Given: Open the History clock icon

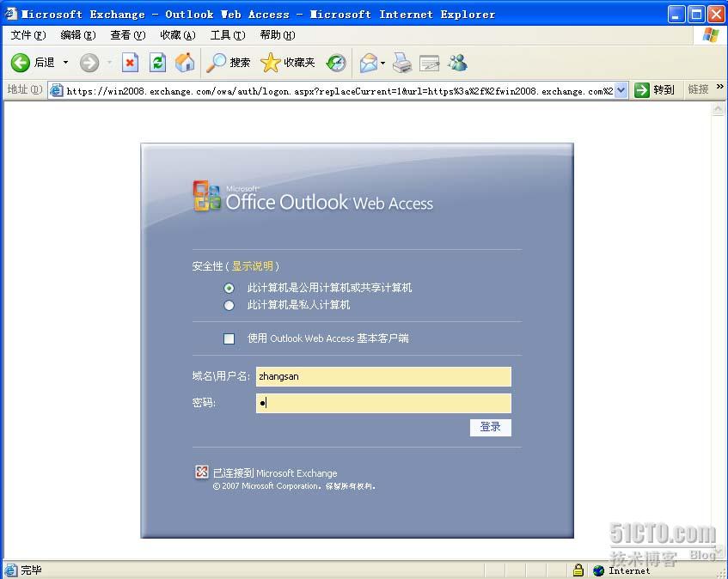Looking at the screenshot, I should click(336, 63).
